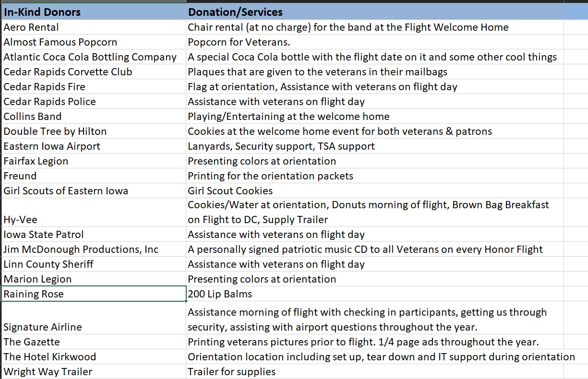Select The Gazette donor cell

[94, 342]
